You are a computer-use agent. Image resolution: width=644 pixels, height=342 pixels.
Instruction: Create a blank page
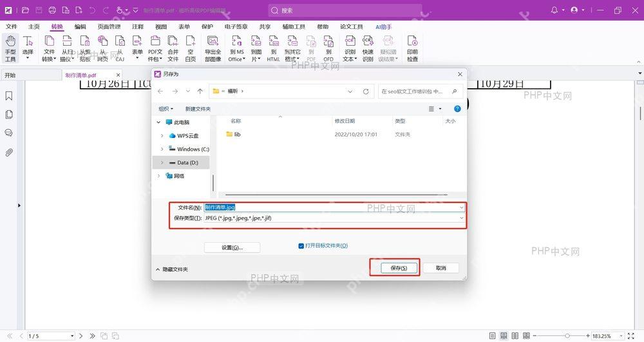(x=191, y=48)
